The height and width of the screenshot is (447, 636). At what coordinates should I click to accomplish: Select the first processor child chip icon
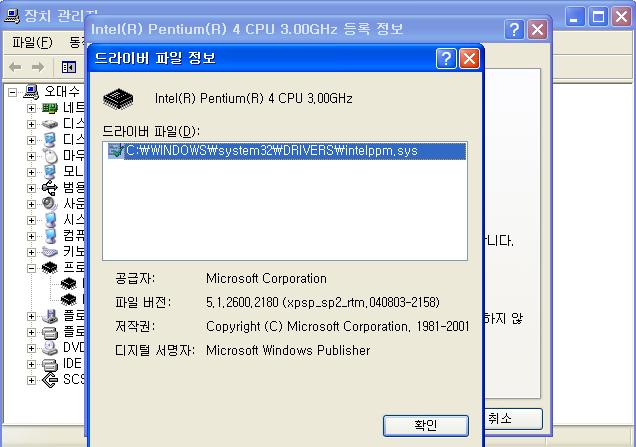[x=69, y=284]
